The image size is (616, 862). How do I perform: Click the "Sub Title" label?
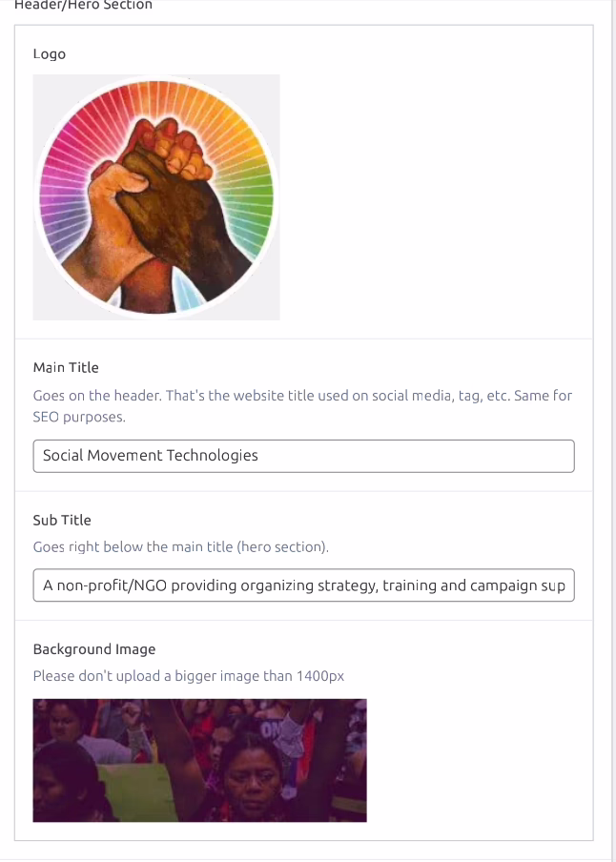click(x=62, y=520)
